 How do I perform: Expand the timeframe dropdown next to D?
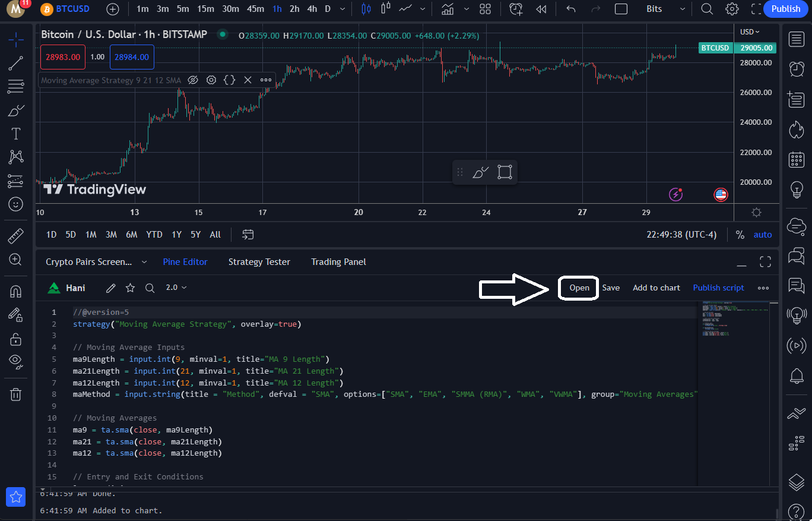click(x=341, y=9)
